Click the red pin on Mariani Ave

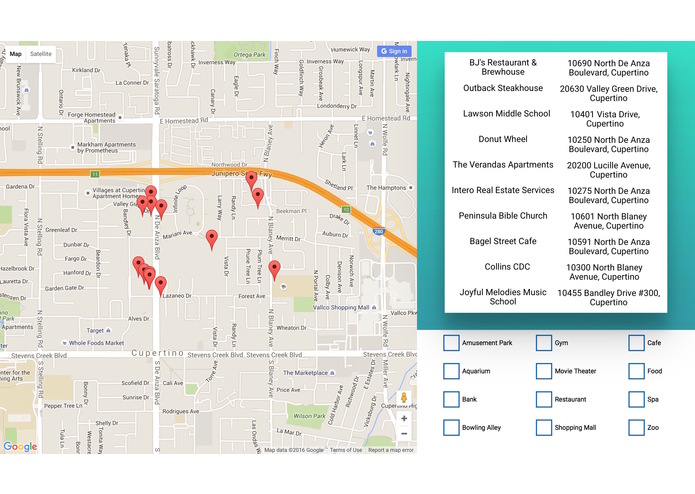pyautogui.click(x=212, y=238)
